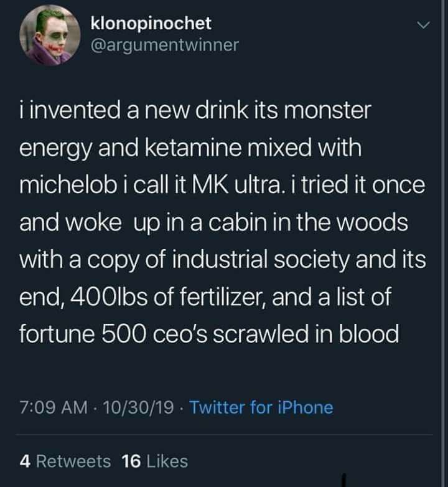This screenshot has height=487, width=448.
Task: View the 16 Likes list
Action: 155,461
